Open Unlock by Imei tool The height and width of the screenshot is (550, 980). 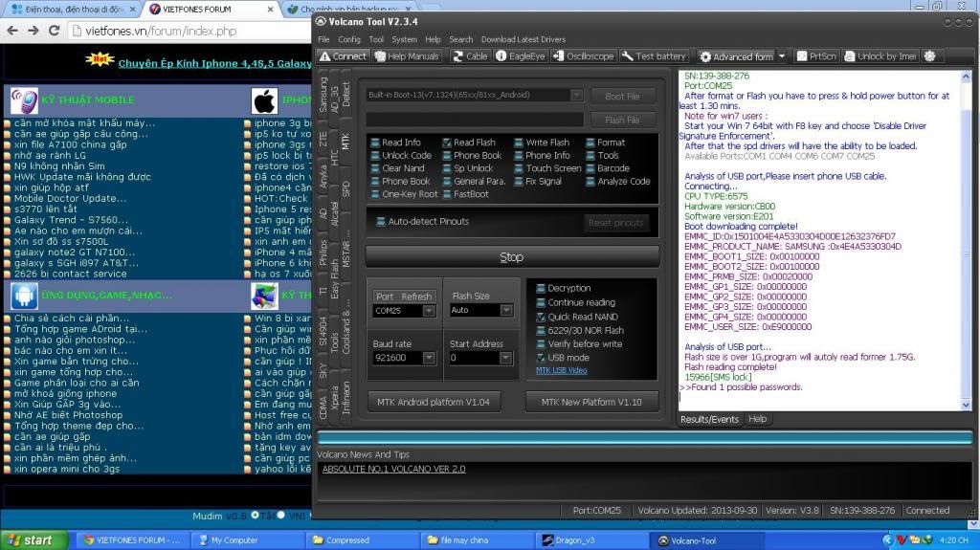(880, 56)
